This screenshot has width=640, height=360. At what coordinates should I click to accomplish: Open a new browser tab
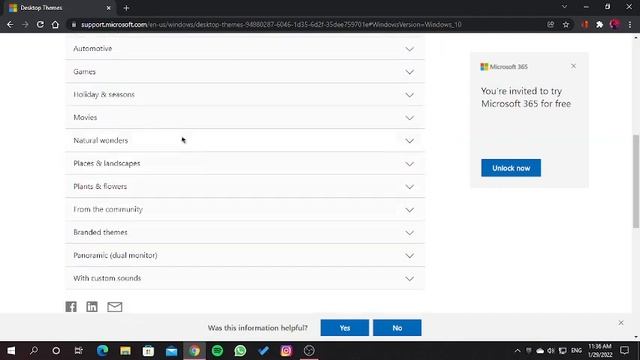126,8
